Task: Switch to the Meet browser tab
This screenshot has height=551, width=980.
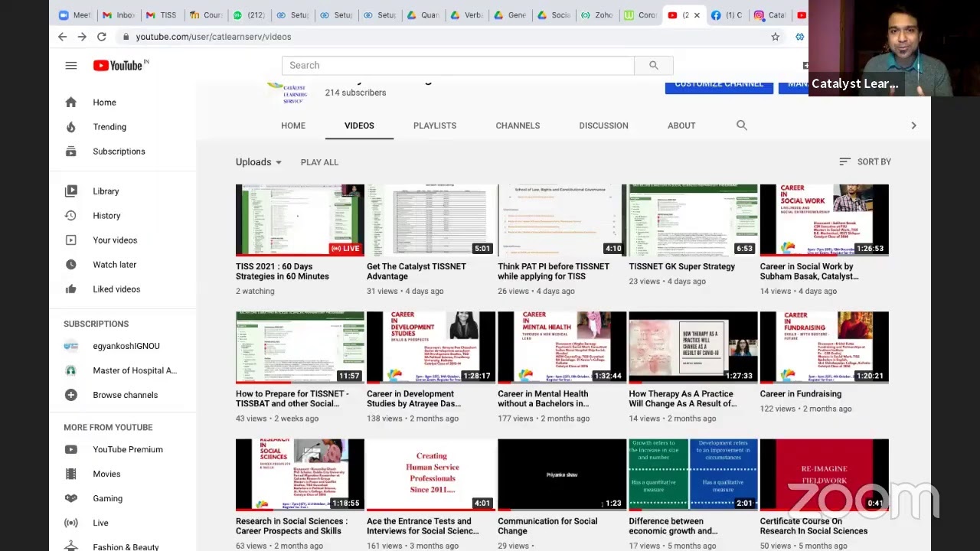Action: tap(75, 15)
